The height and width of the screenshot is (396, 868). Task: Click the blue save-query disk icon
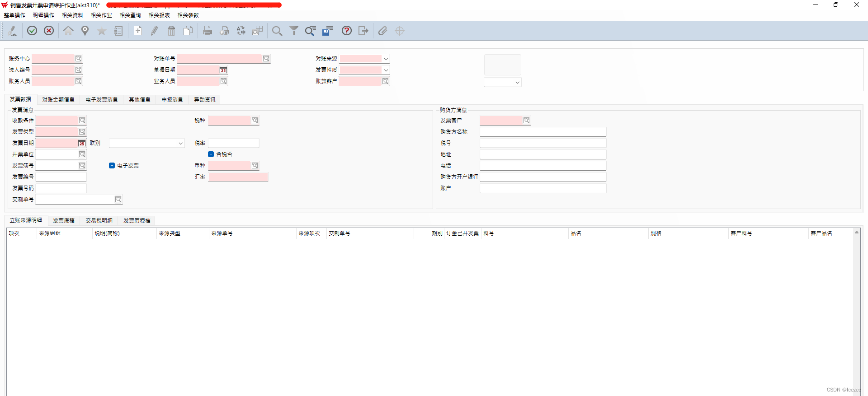pos(327,31)
